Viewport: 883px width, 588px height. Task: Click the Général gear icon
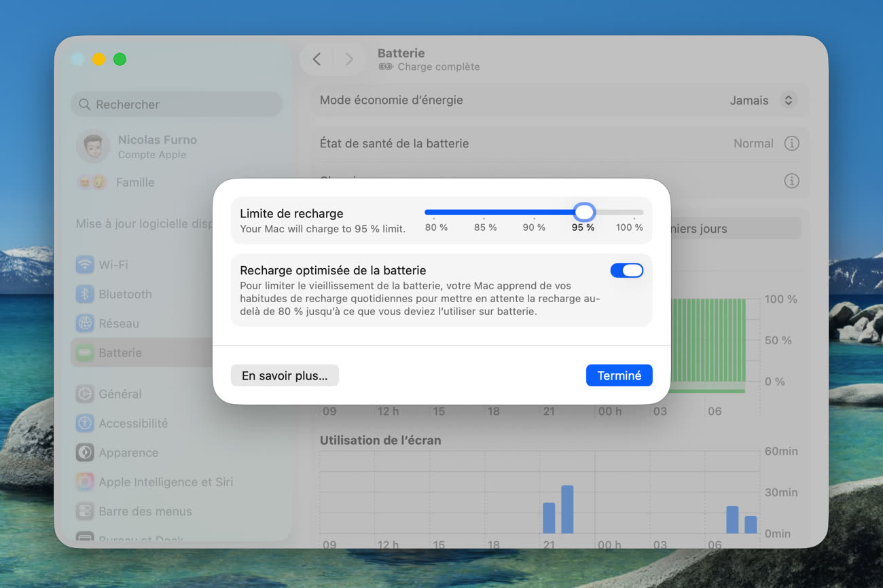(85, 394)
